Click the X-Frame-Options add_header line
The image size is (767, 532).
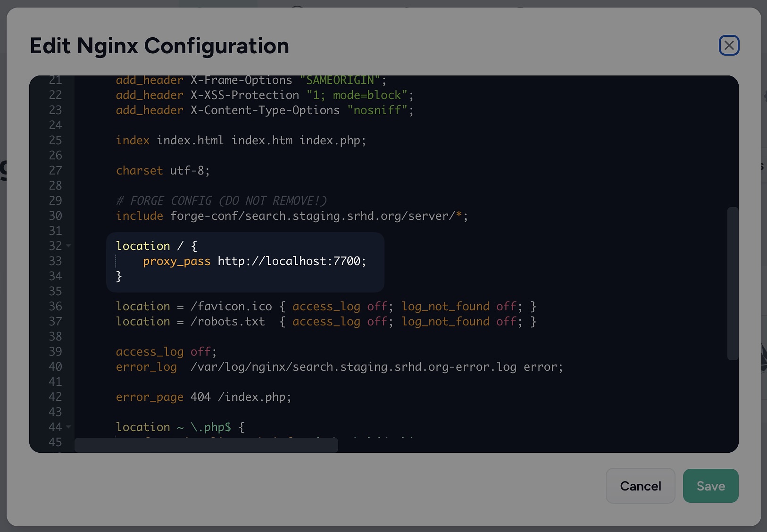251,81
